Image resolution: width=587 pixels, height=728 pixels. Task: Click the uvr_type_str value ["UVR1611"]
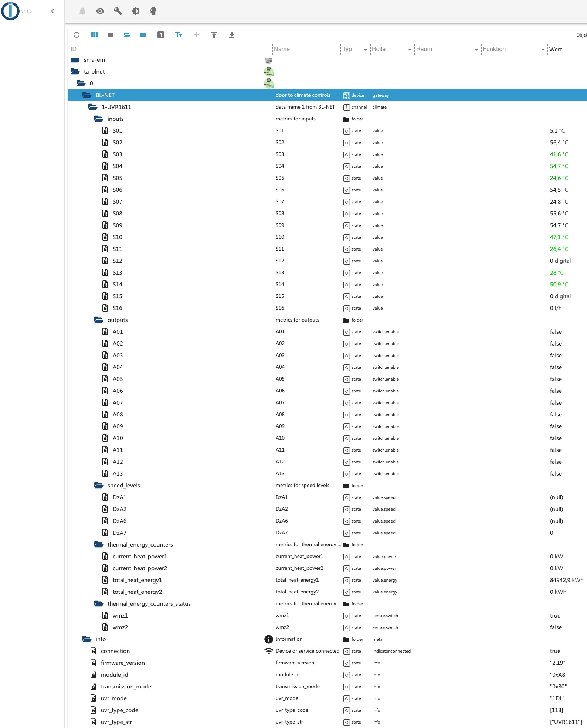[566, 722]
